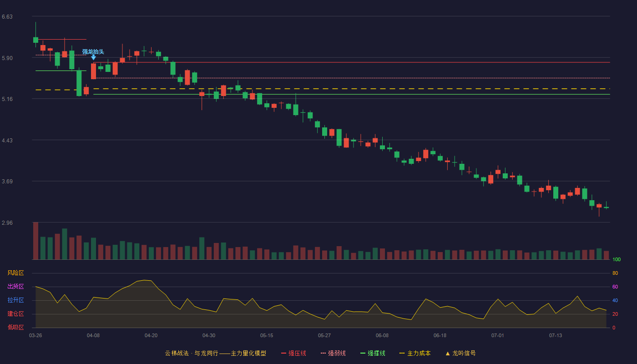This screenshot has height=364, width=637.
Task: Click the 强龙抬头 signal label
Action: (x=93, y=51)
